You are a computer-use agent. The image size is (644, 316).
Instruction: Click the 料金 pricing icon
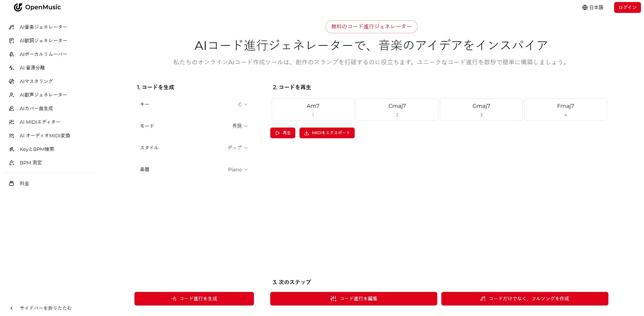pyautogui.click(x=12, y=183)
